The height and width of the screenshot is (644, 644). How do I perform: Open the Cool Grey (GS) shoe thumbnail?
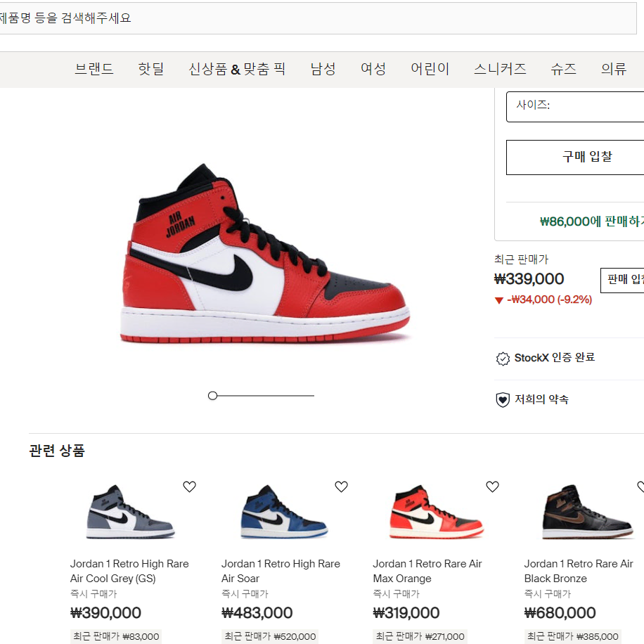point(130,512)
